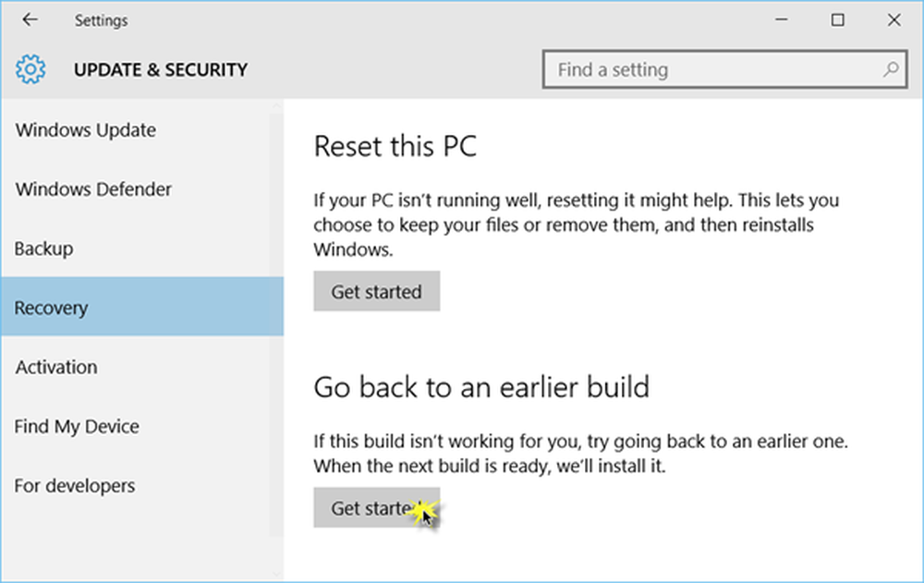Click the Settings gear icon

[x=30, y=69]
